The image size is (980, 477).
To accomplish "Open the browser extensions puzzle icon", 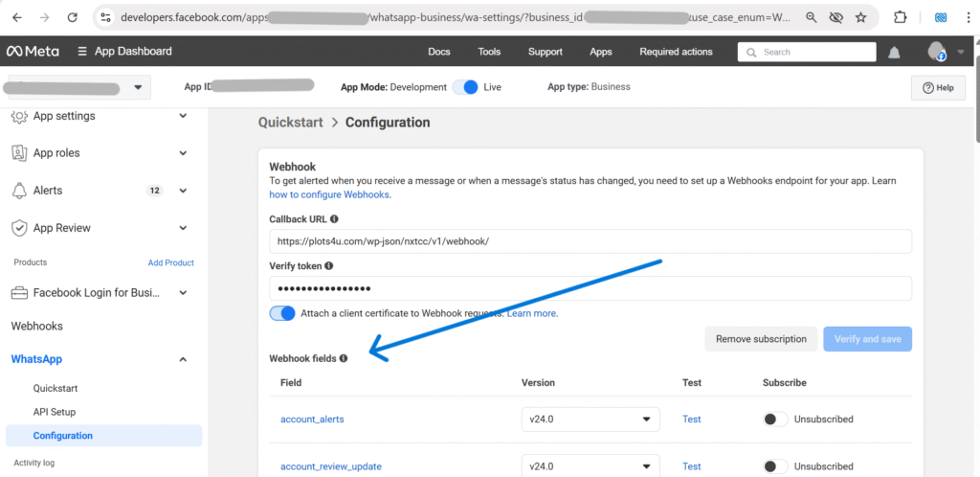I will [900, 17].
